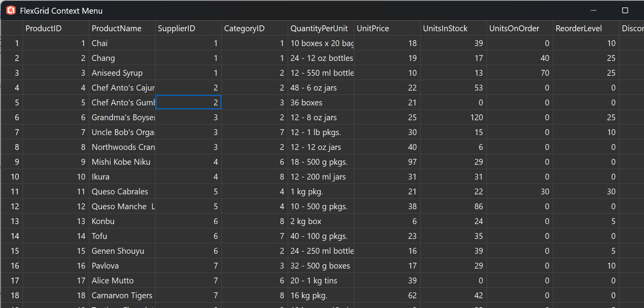Click the 'Konbu' product cell

[122, 221]
